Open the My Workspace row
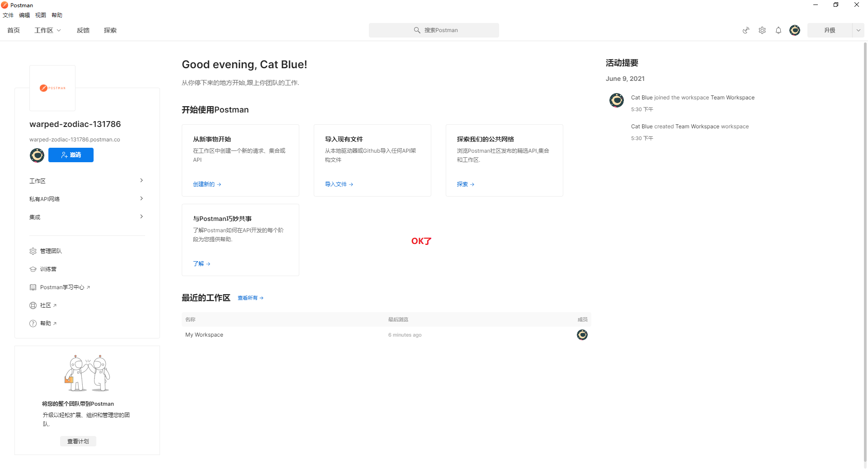Viewport: 868px width, 469px height. [387, 335]
